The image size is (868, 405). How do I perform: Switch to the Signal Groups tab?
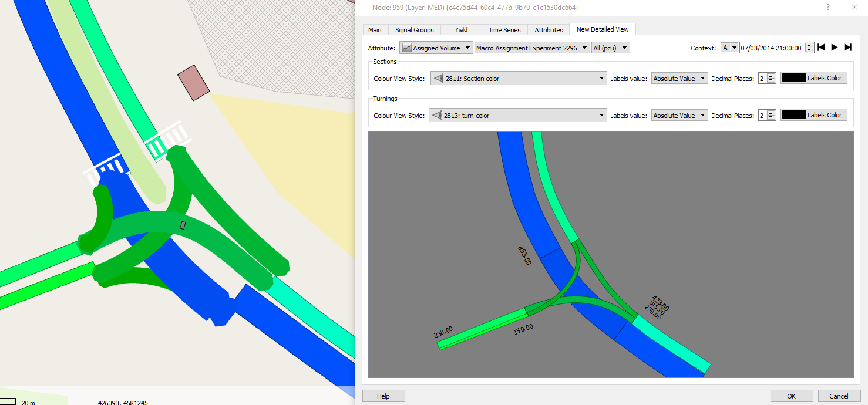414,30
